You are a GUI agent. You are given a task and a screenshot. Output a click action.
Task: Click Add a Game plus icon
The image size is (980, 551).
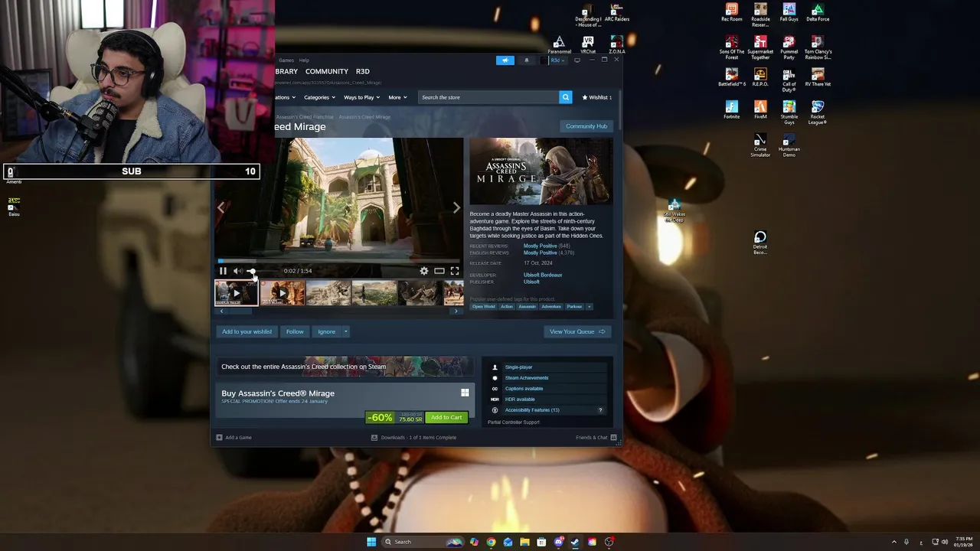coord(219,438)
